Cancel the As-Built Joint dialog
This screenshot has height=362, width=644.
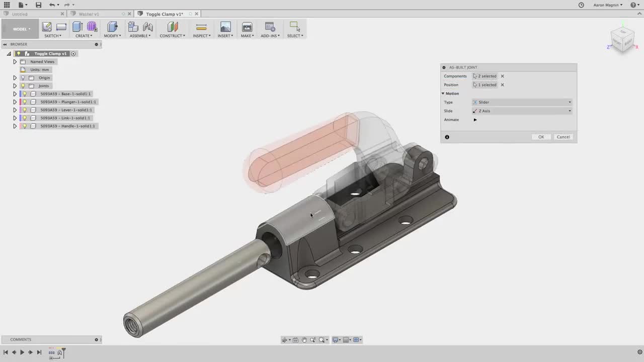click(563, 137)
